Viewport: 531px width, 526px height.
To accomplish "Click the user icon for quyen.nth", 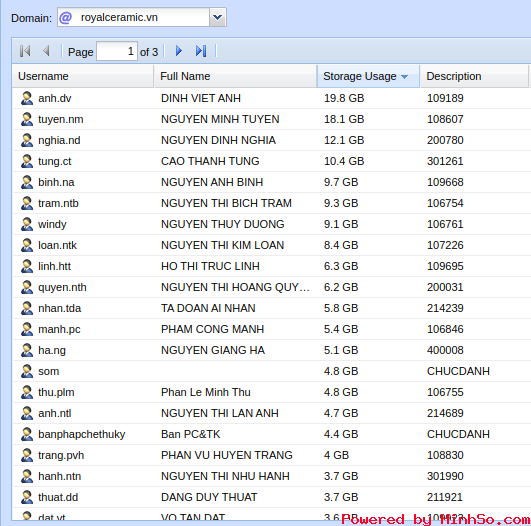I will coord(27,287).
